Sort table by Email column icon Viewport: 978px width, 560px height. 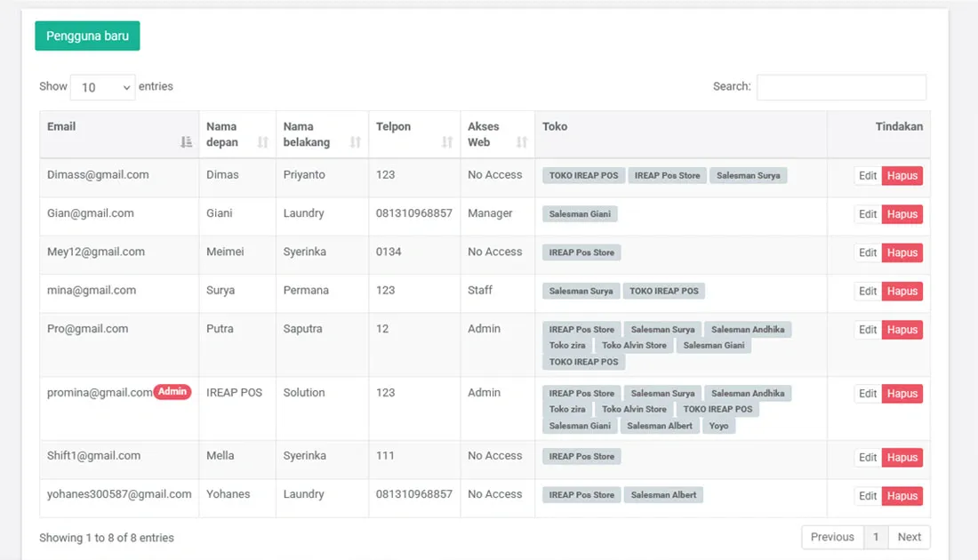coord(186,142)
